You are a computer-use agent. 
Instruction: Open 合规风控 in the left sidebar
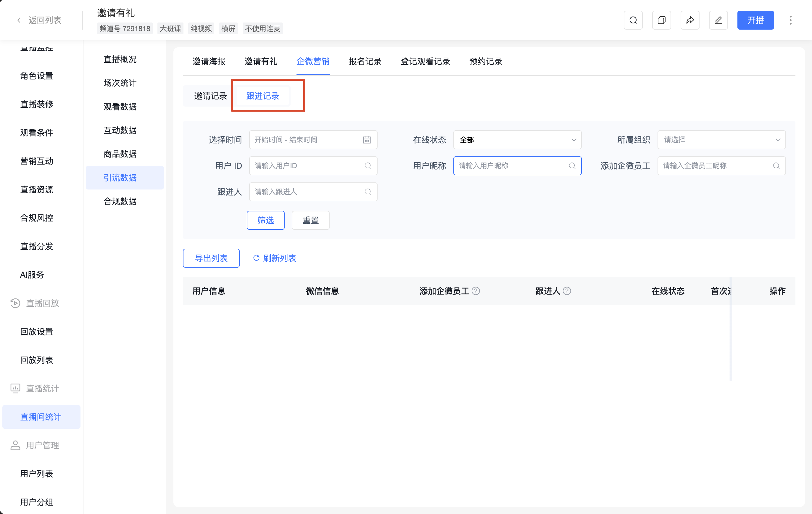click(37, 218)
